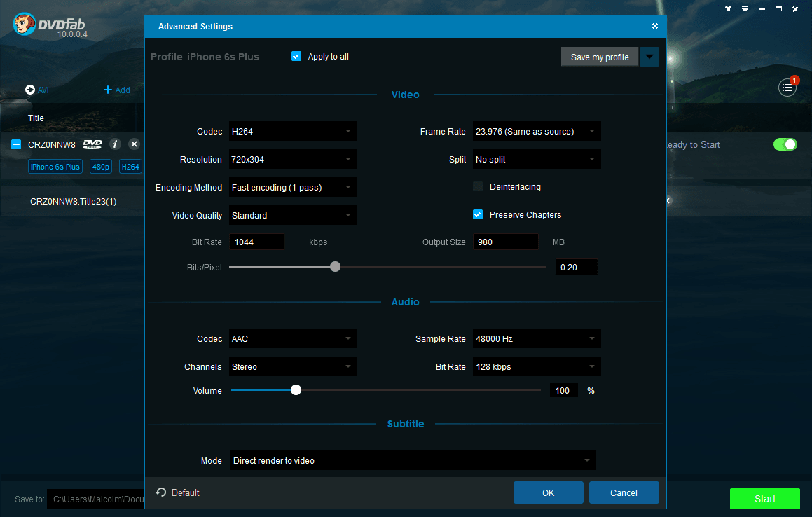Enable the Deinterlacing checkbox

tap(478, 187)
